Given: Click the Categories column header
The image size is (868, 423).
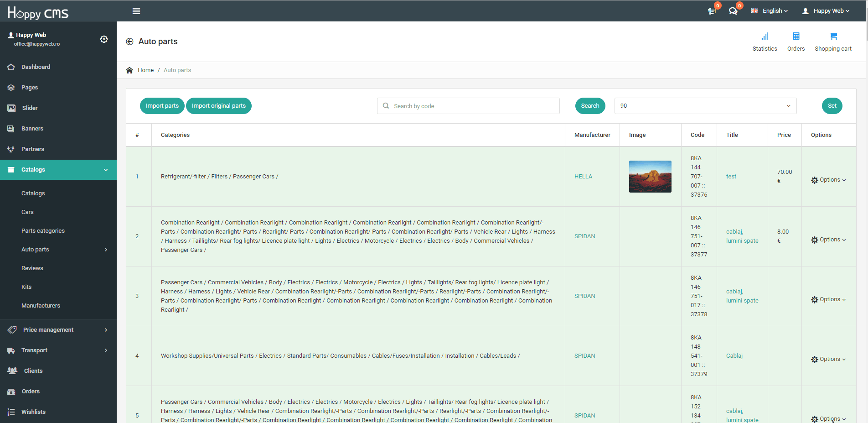Looking at the screenshot, I should 175,135.
